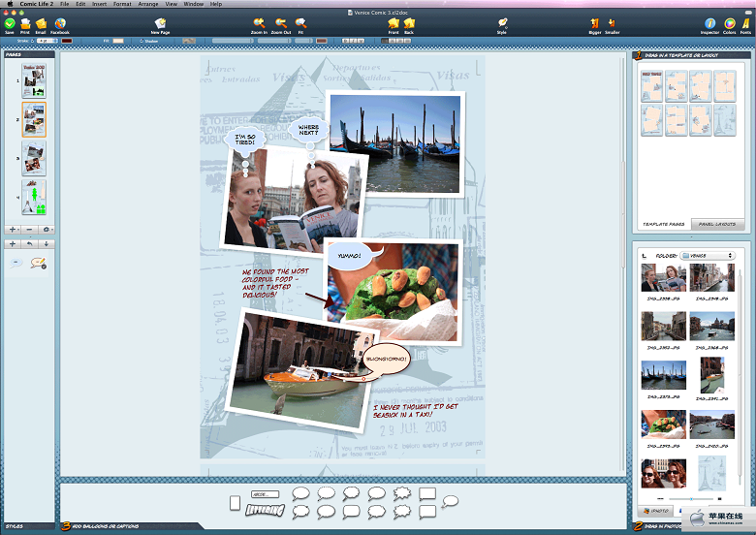Switch to Panel Layouts tab
756x535 pixels.
(x=717, y=224)
